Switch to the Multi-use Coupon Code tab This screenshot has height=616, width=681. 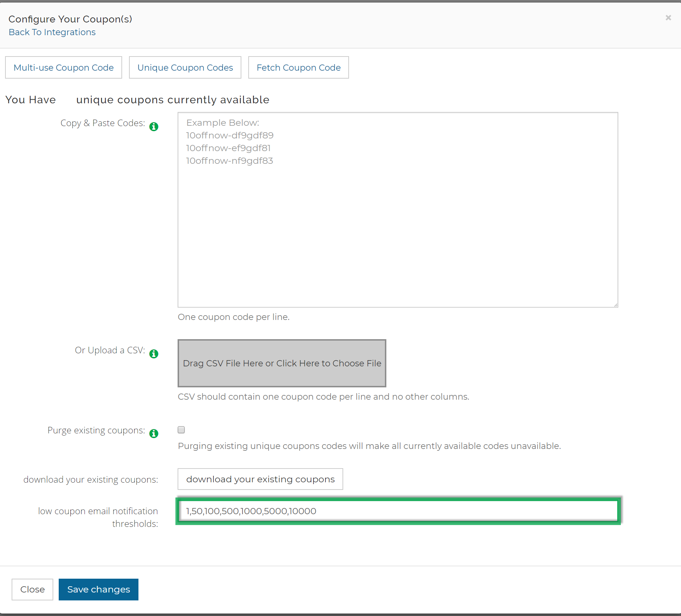(x=63, y=67)
